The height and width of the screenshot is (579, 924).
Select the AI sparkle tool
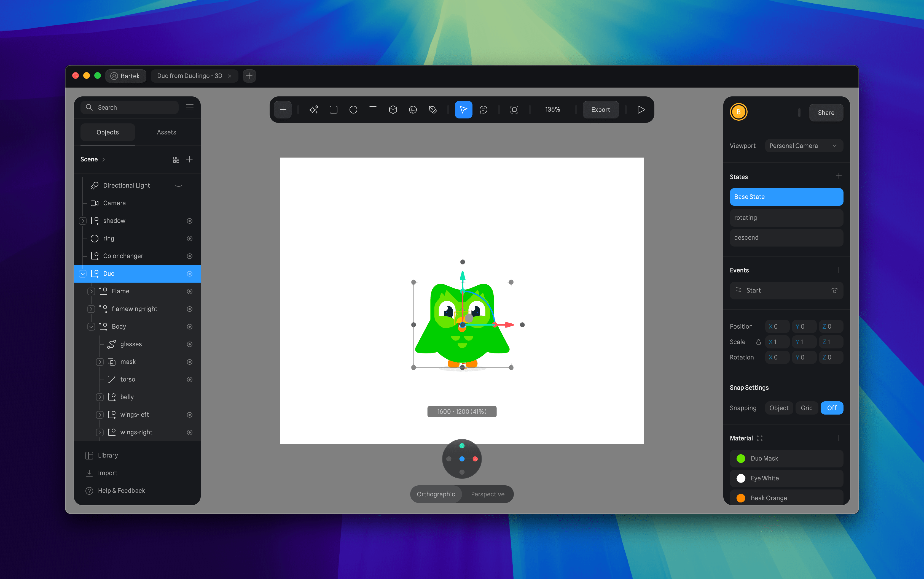tap(313, 110)
